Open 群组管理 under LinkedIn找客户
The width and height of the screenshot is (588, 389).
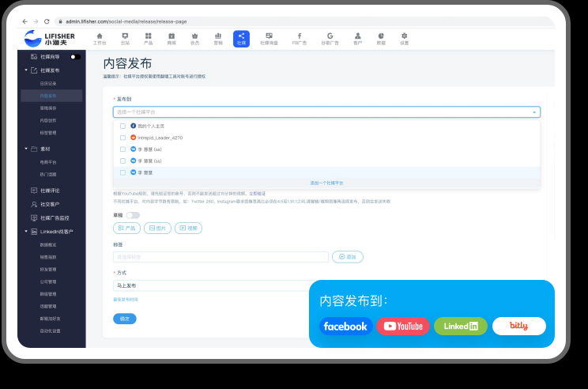tap(48, 294)
